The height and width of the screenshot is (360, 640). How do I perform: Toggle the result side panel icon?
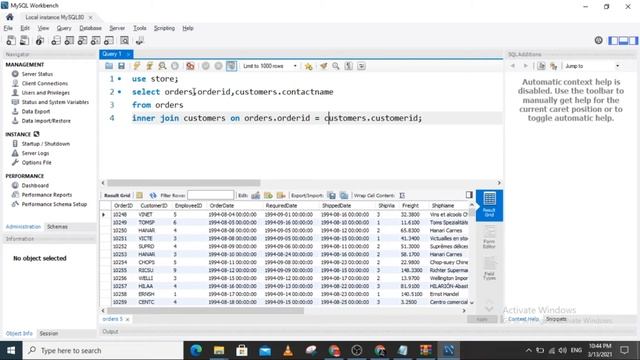(469, 195)
